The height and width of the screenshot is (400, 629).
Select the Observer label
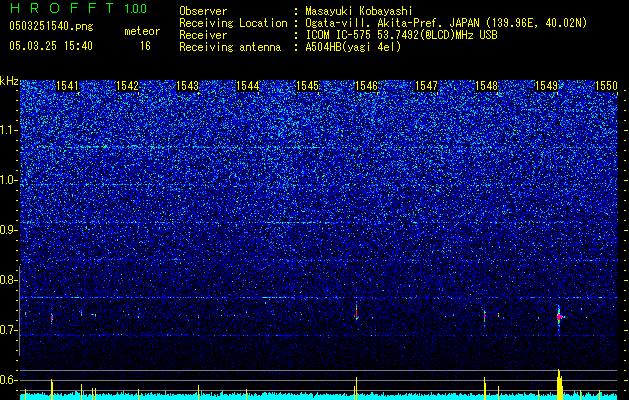(203, 11)
